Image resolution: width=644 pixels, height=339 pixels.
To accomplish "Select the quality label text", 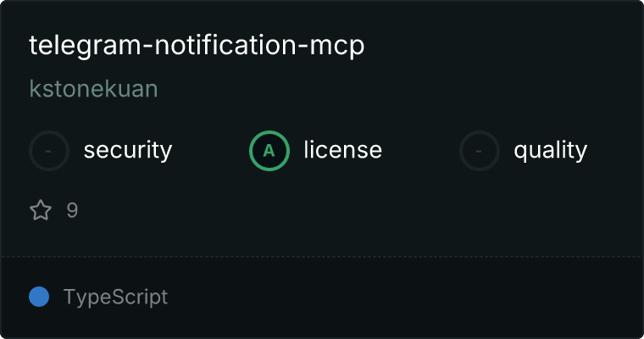I will click(550, 150).
